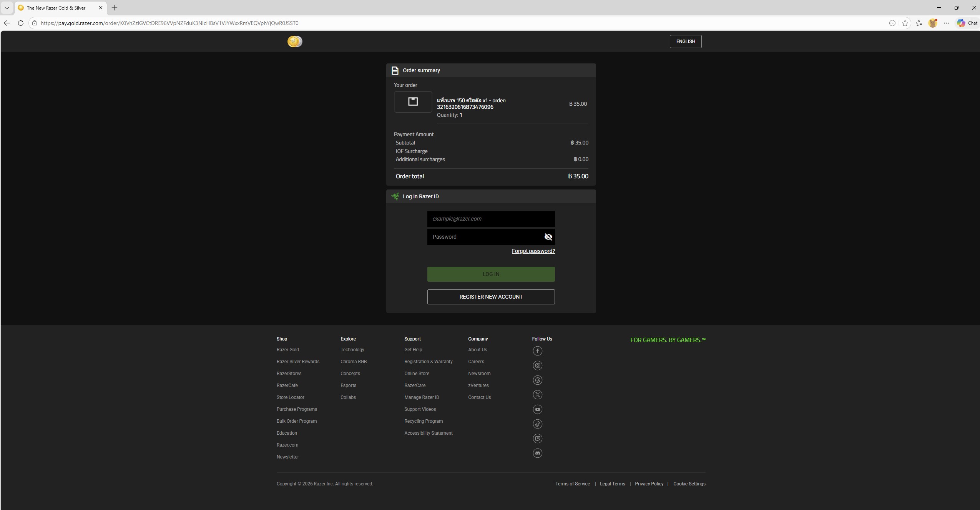Open Concepts footer link
This screenshot has height=510, width=980.
350,374
